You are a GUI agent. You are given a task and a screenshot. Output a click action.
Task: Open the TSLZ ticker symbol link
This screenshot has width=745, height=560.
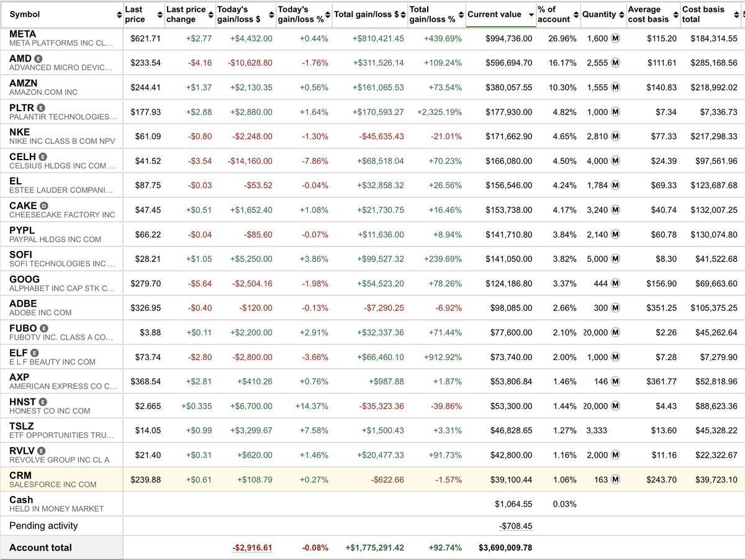[x=22, y=427]
